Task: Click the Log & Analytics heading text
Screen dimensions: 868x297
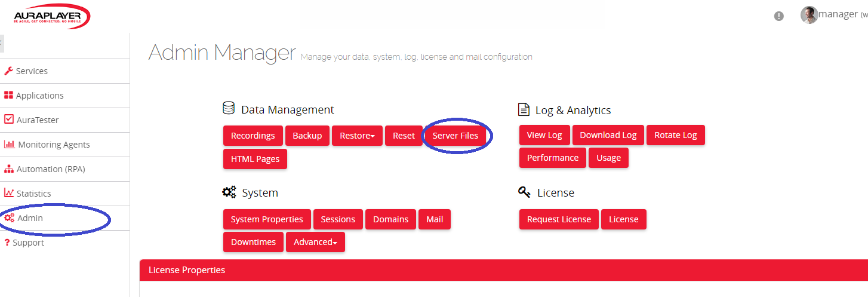Action: point(573,111)
